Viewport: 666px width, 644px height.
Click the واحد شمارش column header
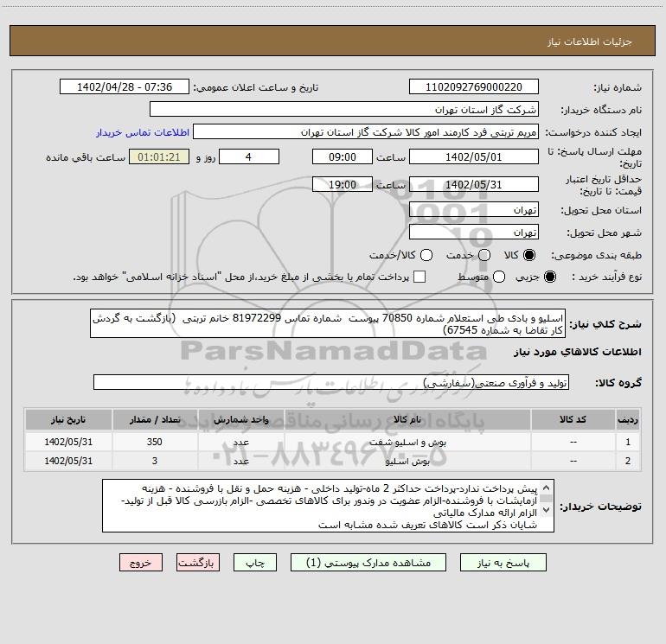click(x=240, y=419)
